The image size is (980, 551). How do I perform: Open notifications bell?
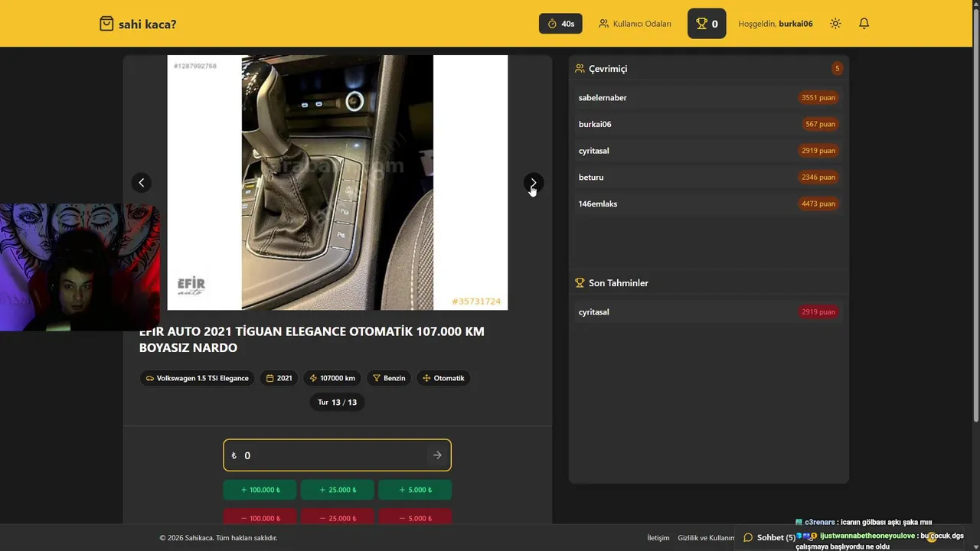pyautogui.click(x=864, y=24)
